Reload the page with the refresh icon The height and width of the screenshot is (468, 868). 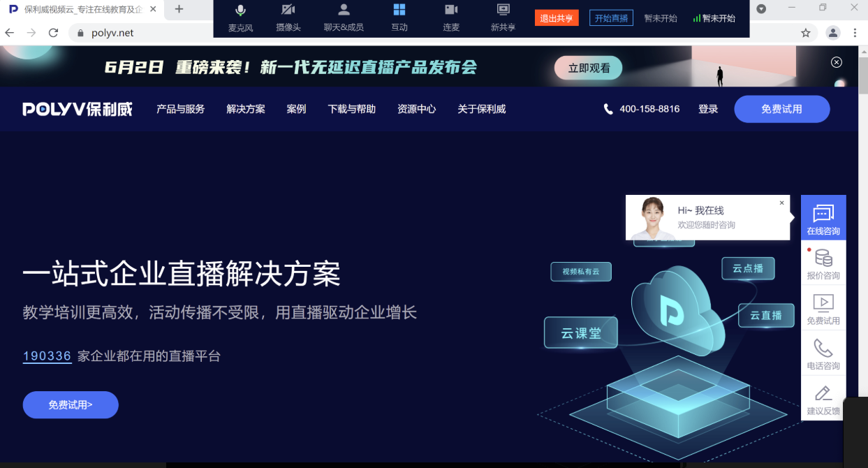[x=53, y=33]
